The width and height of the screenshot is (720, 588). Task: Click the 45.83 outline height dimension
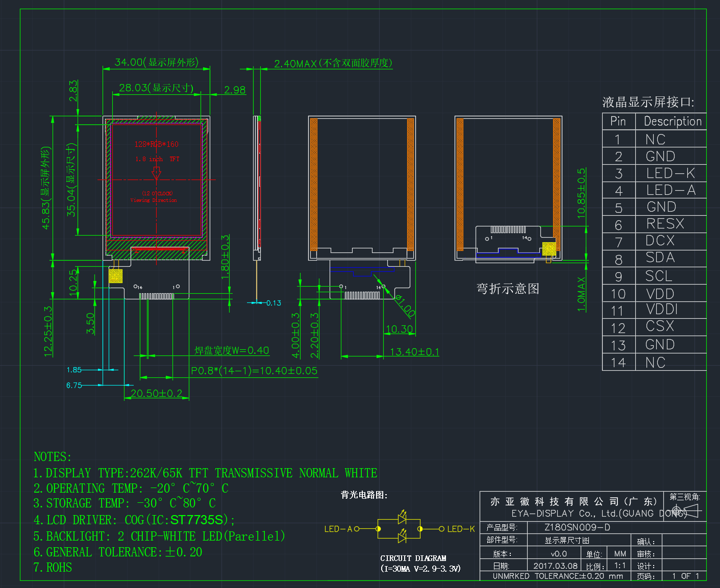pyautogui.click(x=46, y=188)
